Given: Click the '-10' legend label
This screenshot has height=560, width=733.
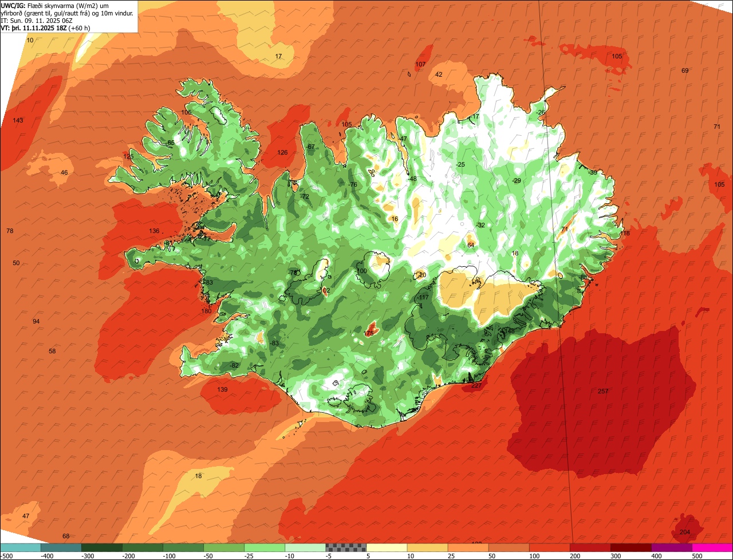Looking at the screenshot, I should (x=290, y=556).
